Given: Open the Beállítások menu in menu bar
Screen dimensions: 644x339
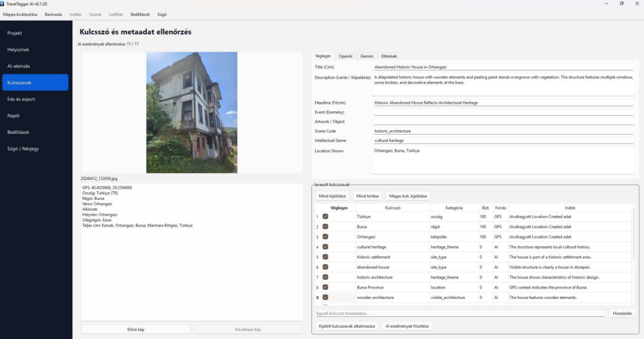Looking at the screenshot, I should coord(140,14).
